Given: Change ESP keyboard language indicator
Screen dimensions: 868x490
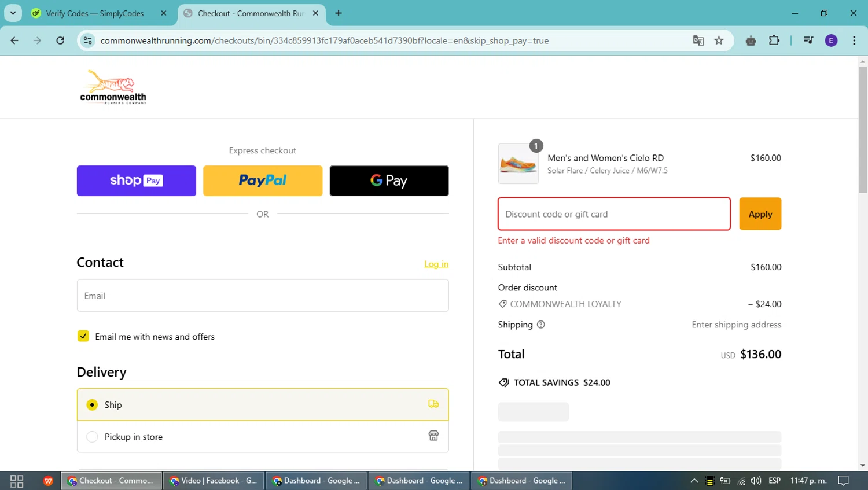Looking at the screenshot, I should (775, 481).
